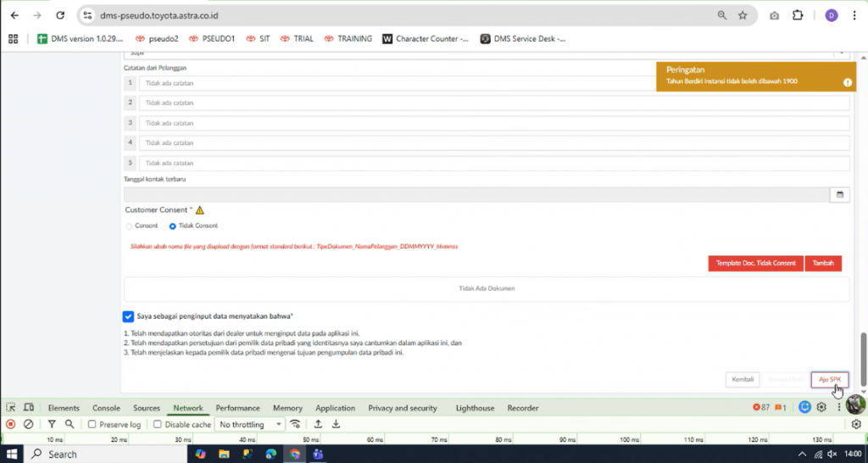
Task: Clear the network log
Action: click(29, 424)
